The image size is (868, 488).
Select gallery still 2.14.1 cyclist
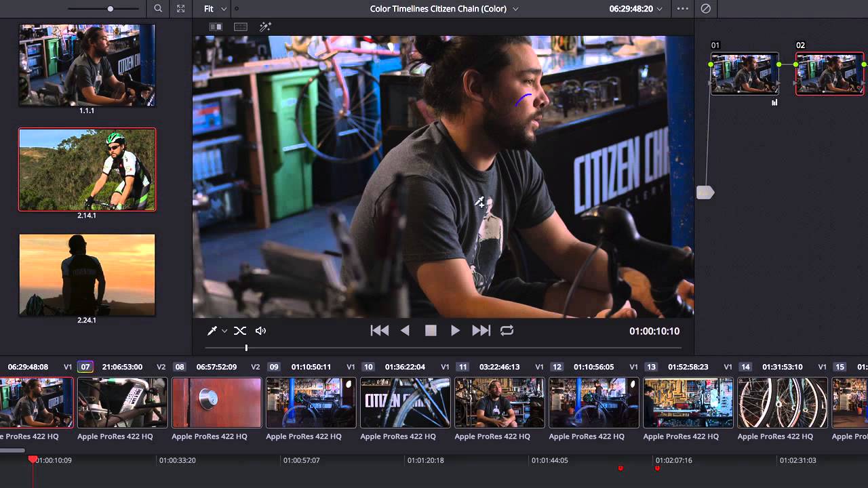tap(87, 169)
